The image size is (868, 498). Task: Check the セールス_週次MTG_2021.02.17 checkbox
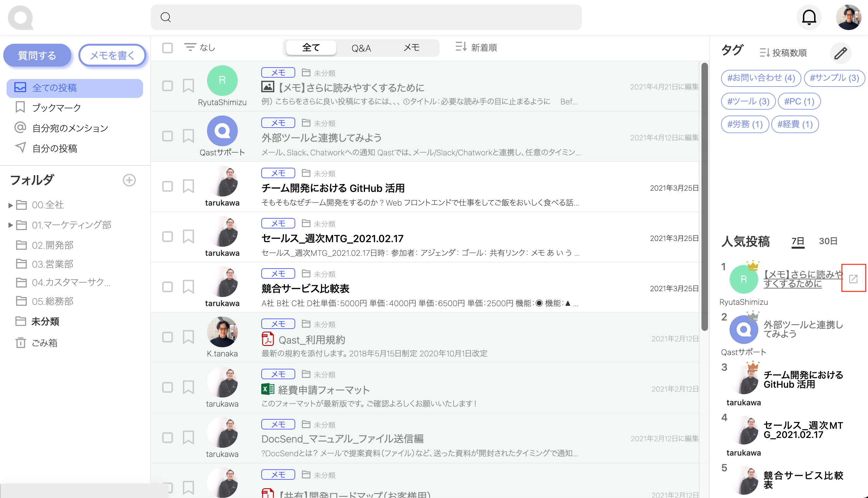[168, 237]
